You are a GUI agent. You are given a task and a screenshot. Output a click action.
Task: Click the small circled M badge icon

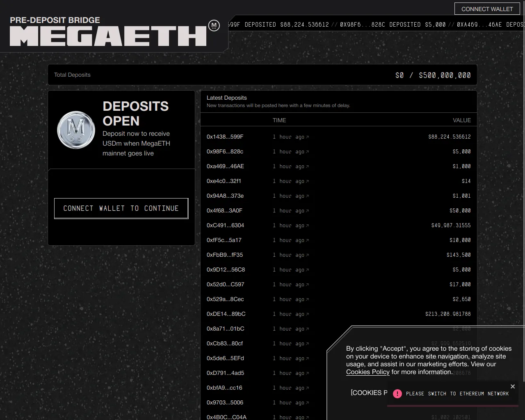[x=214, y=25]
